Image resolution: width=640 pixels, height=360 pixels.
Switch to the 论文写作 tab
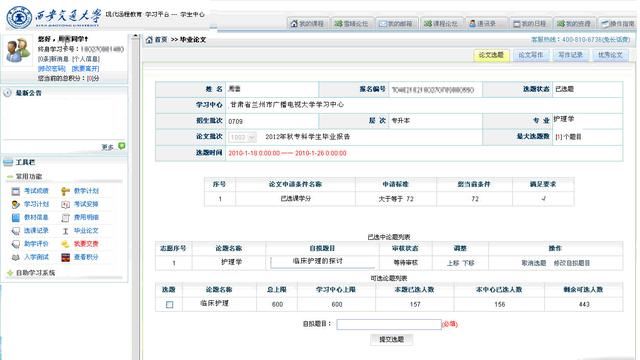(x=531, y=55)
